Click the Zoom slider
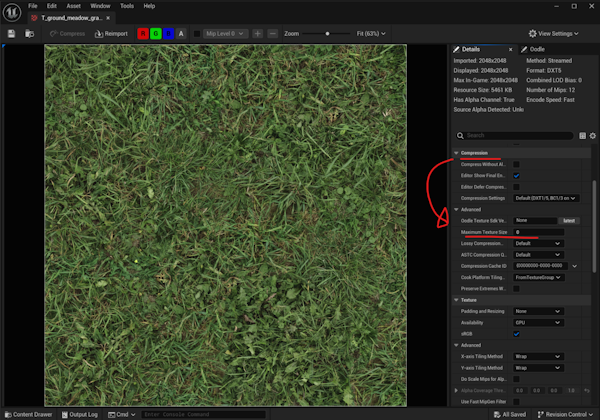This screenshot has width=600, height=420. coord(330,34)
